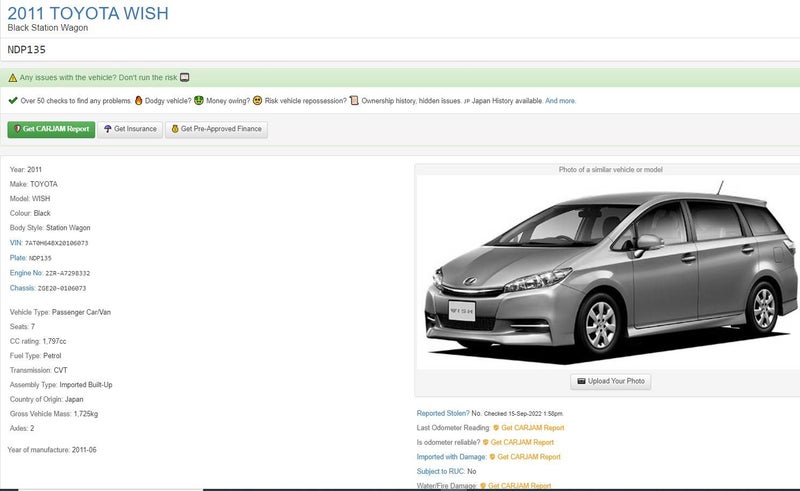Click the green money face icon
Image resolution: width=800 pixels, height=491 pixels.
pos(200,101)
